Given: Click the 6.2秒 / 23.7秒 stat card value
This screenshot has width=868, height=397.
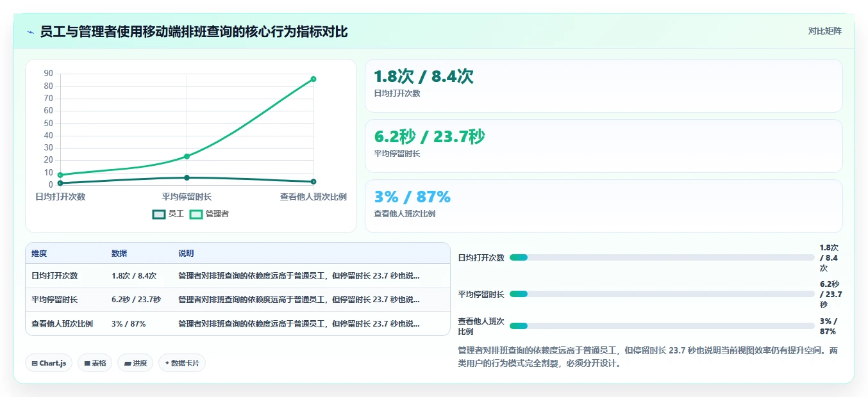Looking at the screenshot, I should (430, 137).
